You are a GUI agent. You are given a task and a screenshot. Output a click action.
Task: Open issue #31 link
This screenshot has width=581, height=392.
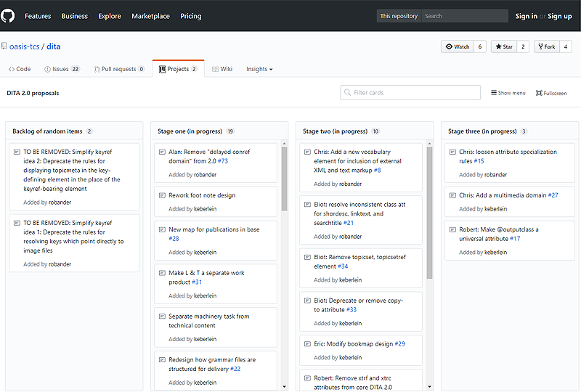pos(197,282)
